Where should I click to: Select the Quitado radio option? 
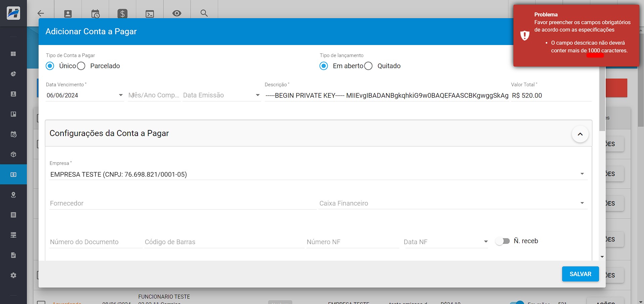pyautogui.click(x=368, y=66)
